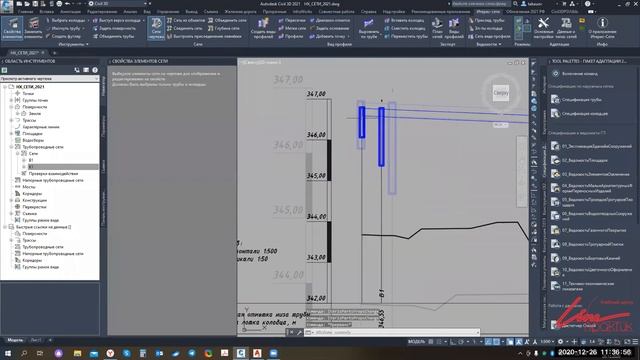Screen dimensions: 640x360
Task: Click the create sleeve command
Action: coord(63,36)
